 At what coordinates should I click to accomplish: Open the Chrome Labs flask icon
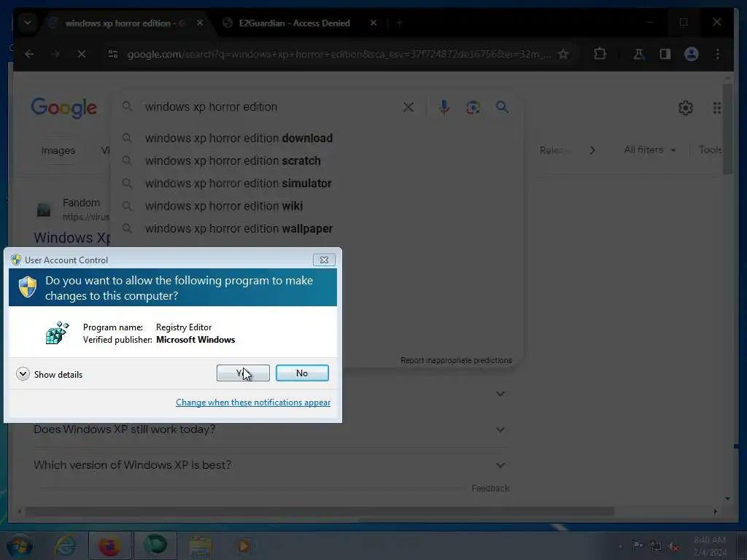(638, 54)
